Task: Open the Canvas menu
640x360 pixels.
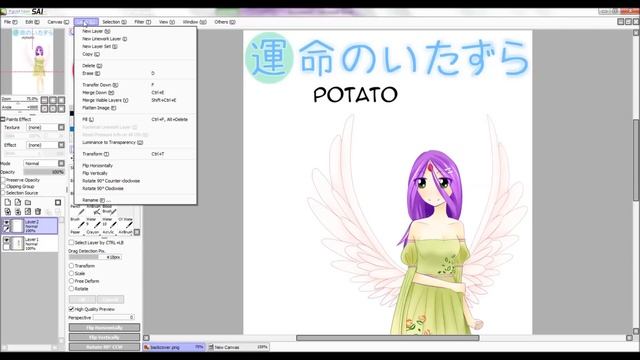Action: point(58,22)
